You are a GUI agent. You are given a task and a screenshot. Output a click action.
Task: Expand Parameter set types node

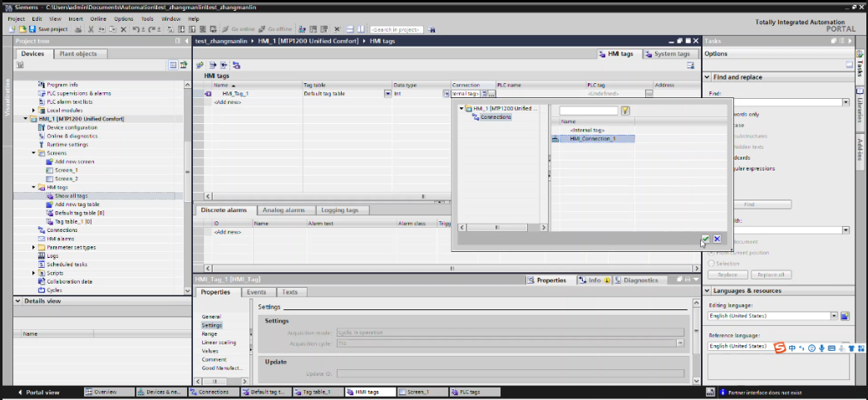click(33, 247)
